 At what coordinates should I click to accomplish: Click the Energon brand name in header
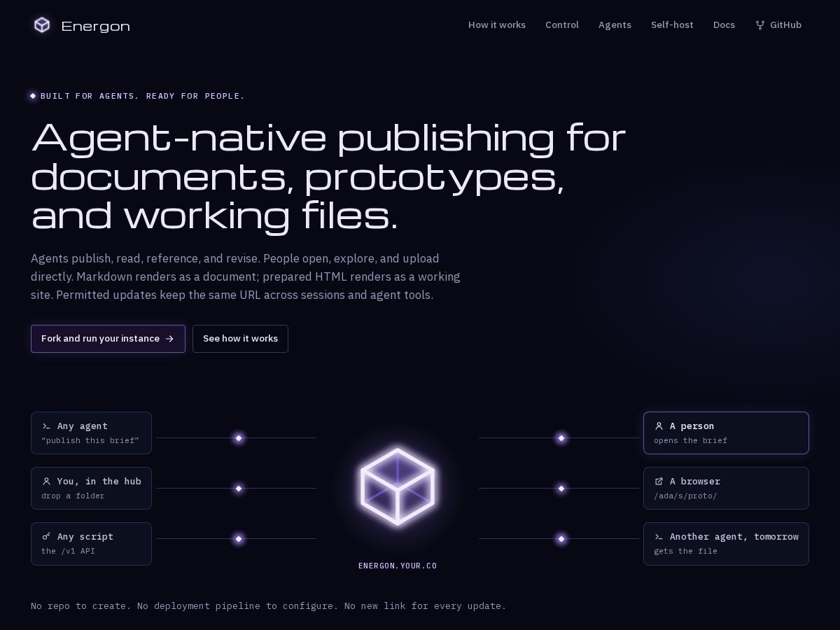tap(95, 27)
